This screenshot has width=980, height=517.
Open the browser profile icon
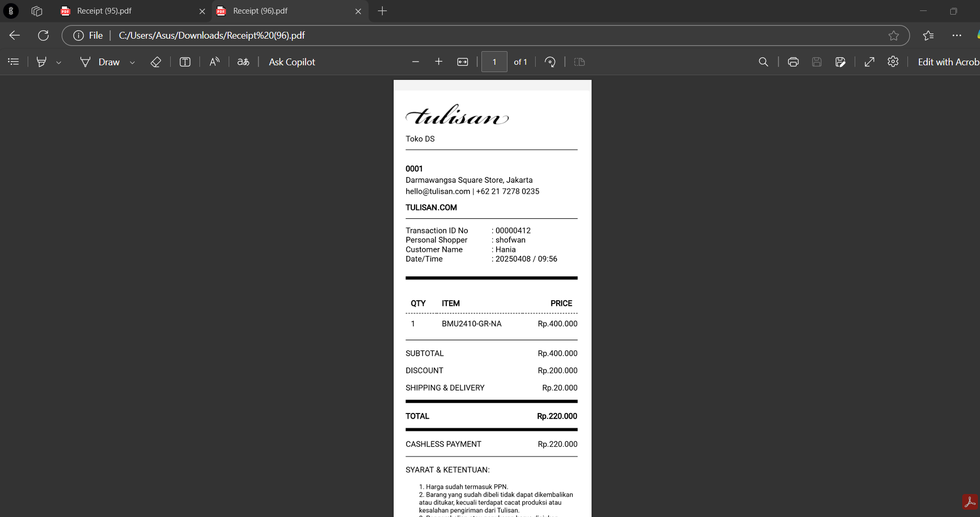coord(11,10)
